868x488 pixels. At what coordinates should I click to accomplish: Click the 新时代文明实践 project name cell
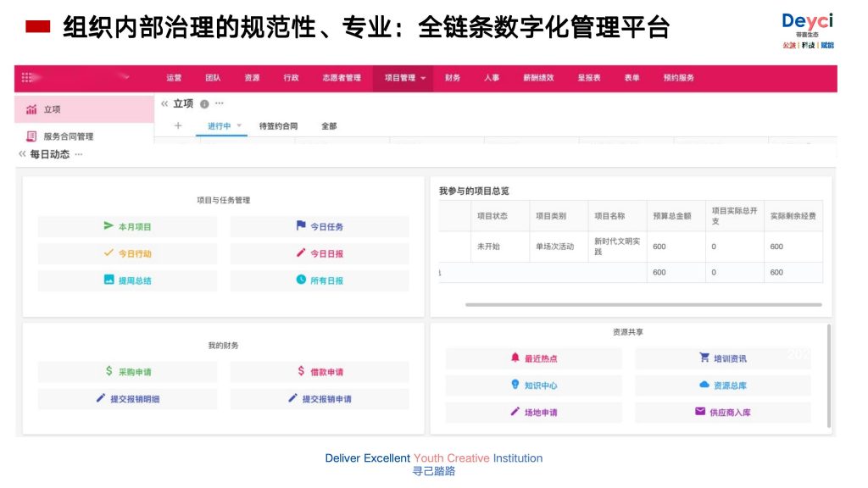pos(616,247)
